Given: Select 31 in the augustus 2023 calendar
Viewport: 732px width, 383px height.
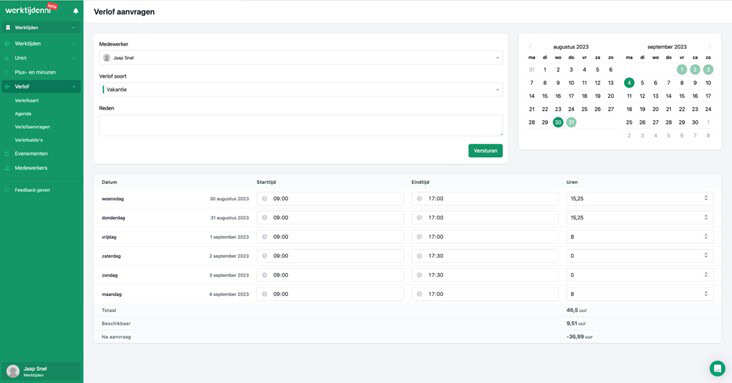Looking at the screenshot, I should click(x=571, y=122).
